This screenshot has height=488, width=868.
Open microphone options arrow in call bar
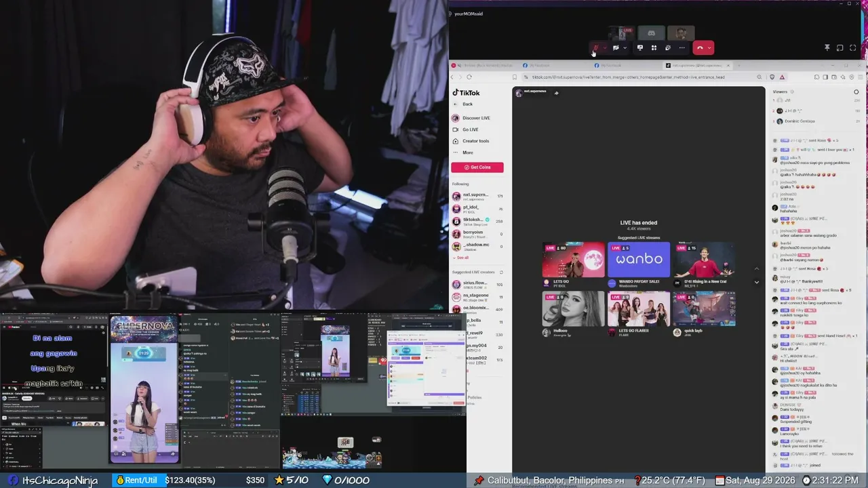coord(604,48)
